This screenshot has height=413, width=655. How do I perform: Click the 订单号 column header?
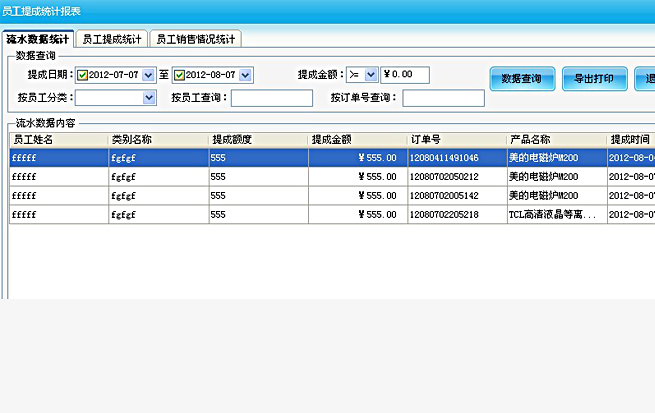pos(457,139)
